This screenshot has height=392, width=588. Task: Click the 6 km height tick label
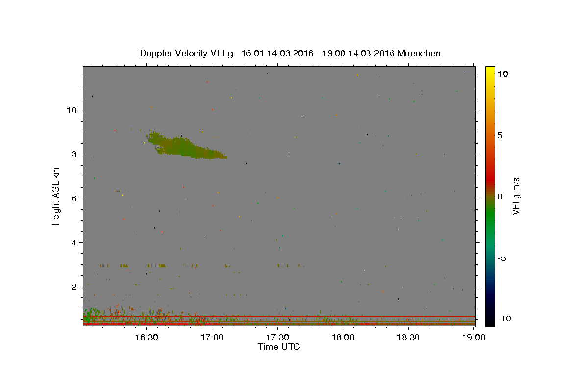(x=74, y=198)
